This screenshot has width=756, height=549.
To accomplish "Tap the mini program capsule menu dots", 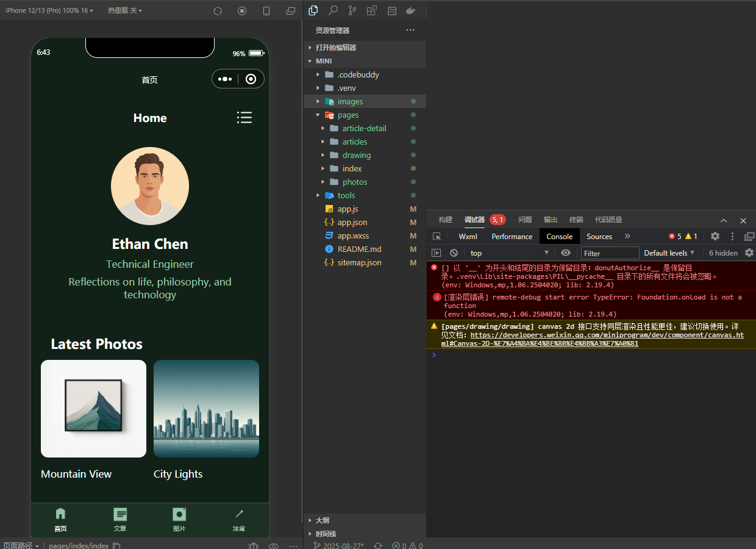I will click(x=225, y=79).
